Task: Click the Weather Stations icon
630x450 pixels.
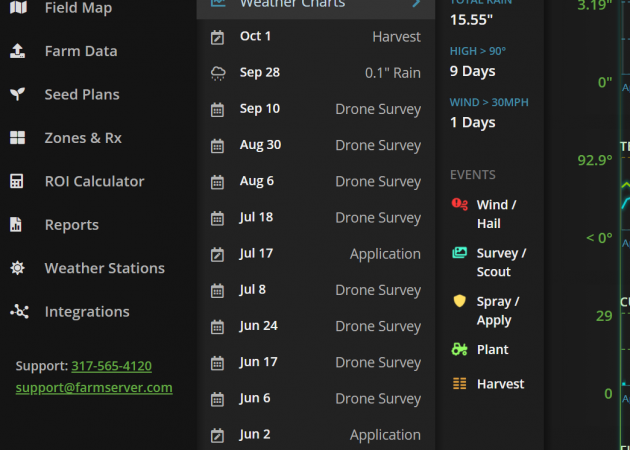Action: pos(17,268)
